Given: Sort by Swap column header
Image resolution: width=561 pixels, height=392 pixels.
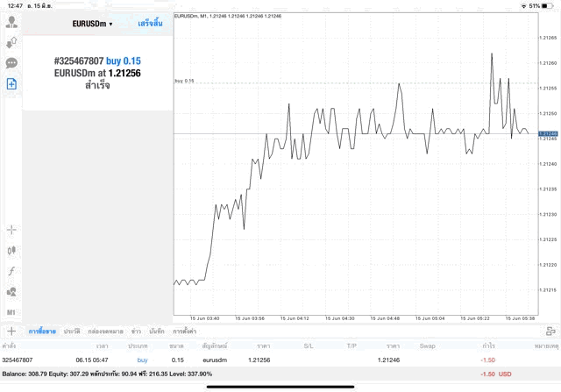Looking at the screenshot, I should 428,346.
